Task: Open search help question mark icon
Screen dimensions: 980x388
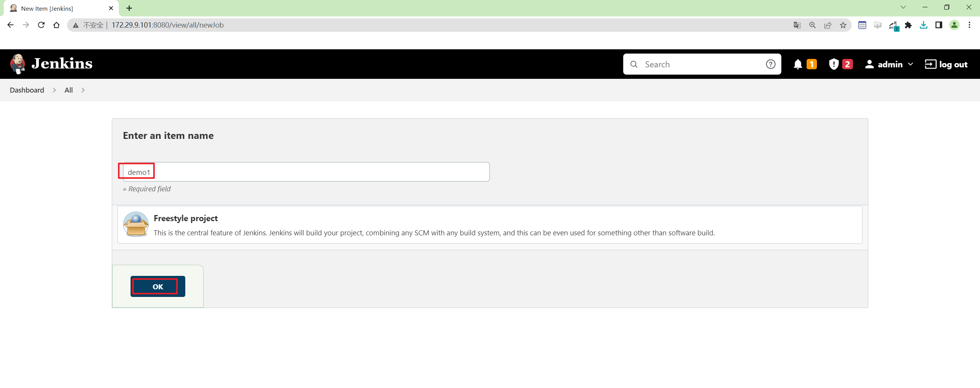Action: tap(771, 64)
